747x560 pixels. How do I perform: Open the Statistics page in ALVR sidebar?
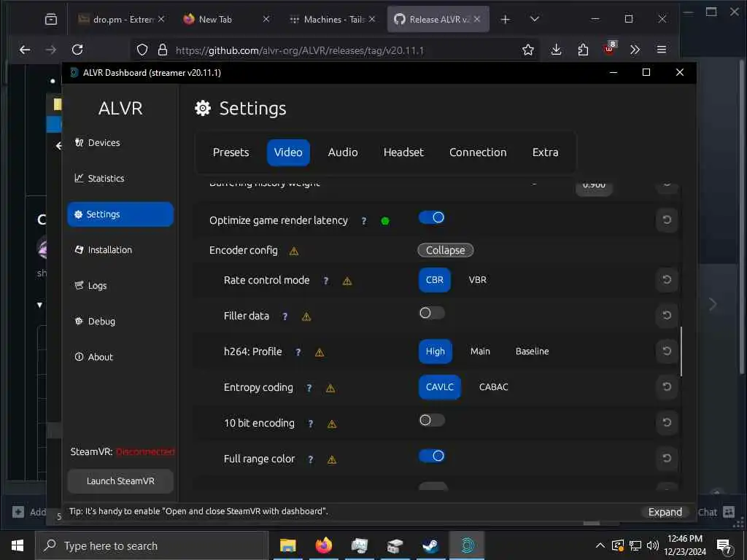click(99, 178)
